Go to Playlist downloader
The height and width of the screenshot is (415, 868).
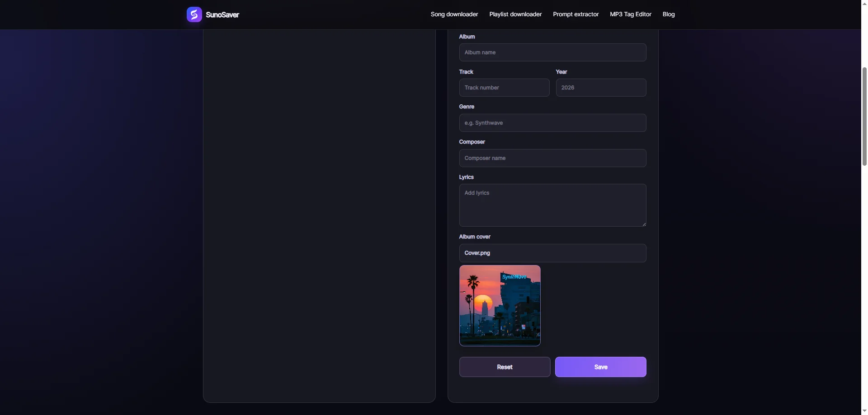click(515, 14)
